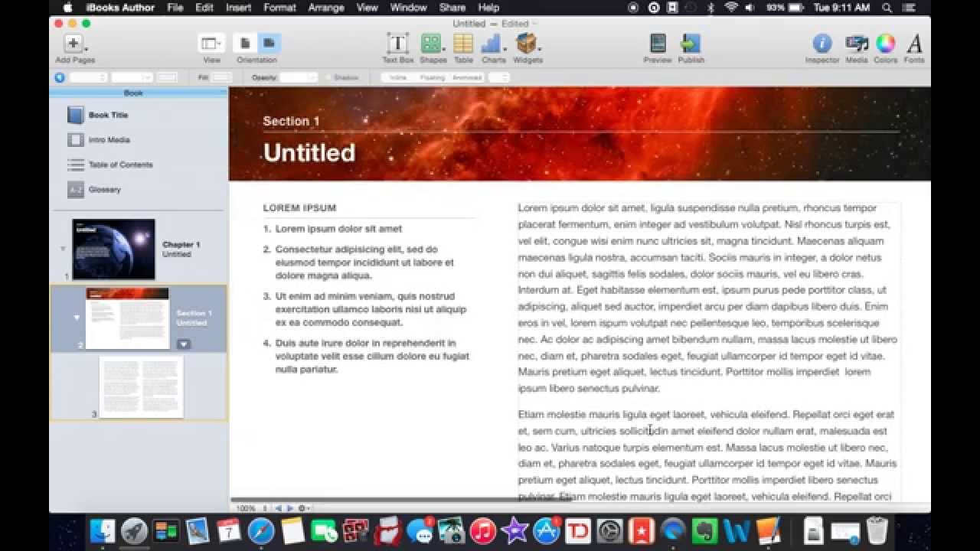Click the LOREM IPSUM heading
This screenshot has width=980, height=551.
(299, 208)
